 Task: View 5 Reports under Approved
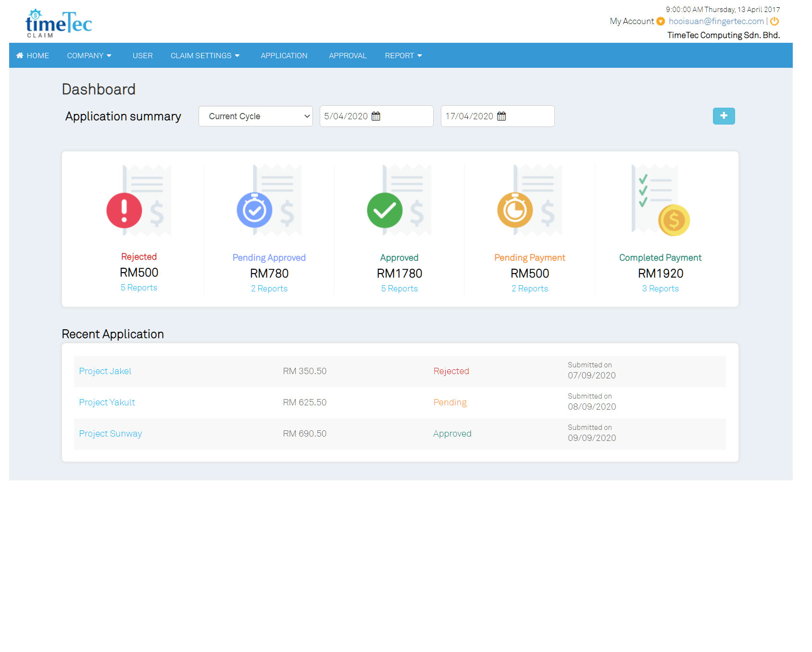(400, 288)
